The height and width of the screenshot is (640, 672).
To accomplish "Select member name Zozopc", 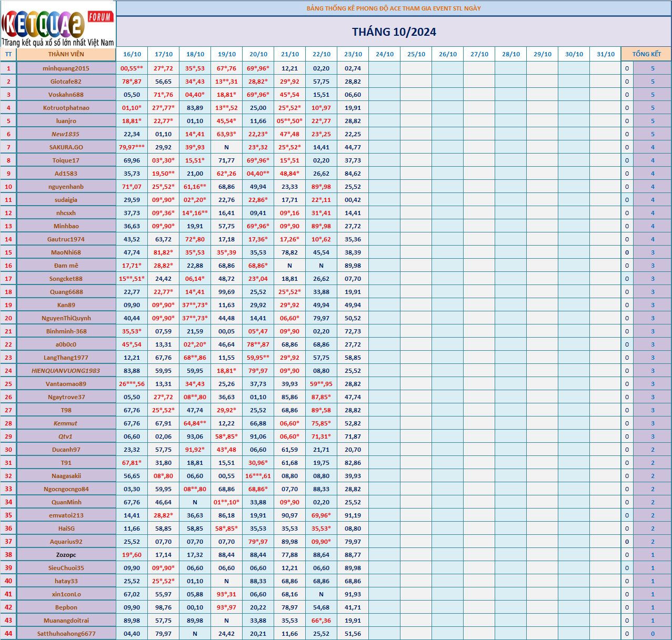I will coord(66,555).
